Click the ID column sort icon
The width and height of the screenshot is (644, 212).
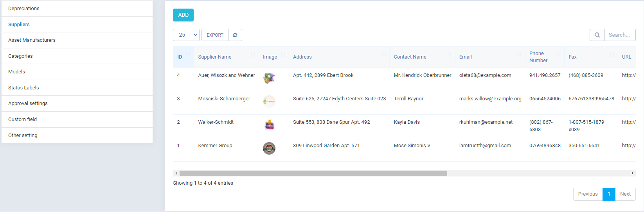point(189,54)
